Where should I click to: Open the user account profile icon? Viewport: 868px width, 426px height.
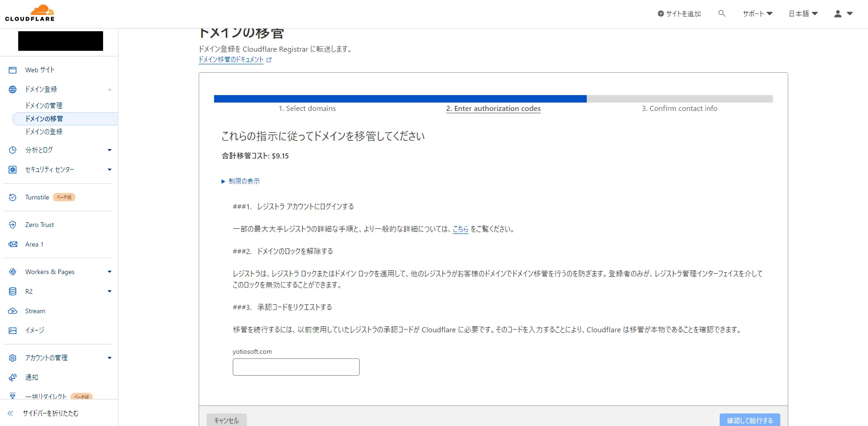click(838, 14)
